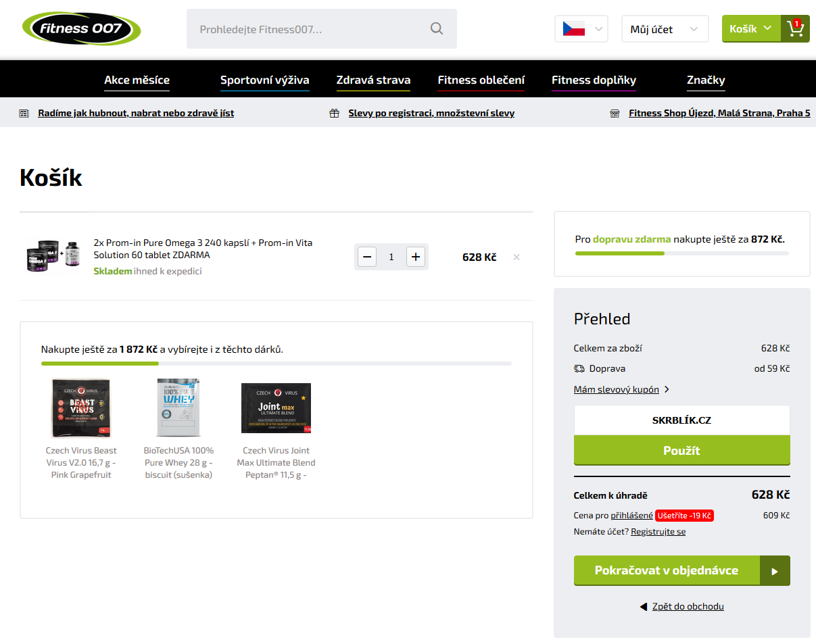Click the Celkem k úhradě label
The width and height of the screenshot is (816, 644).
tap(610, 495)
